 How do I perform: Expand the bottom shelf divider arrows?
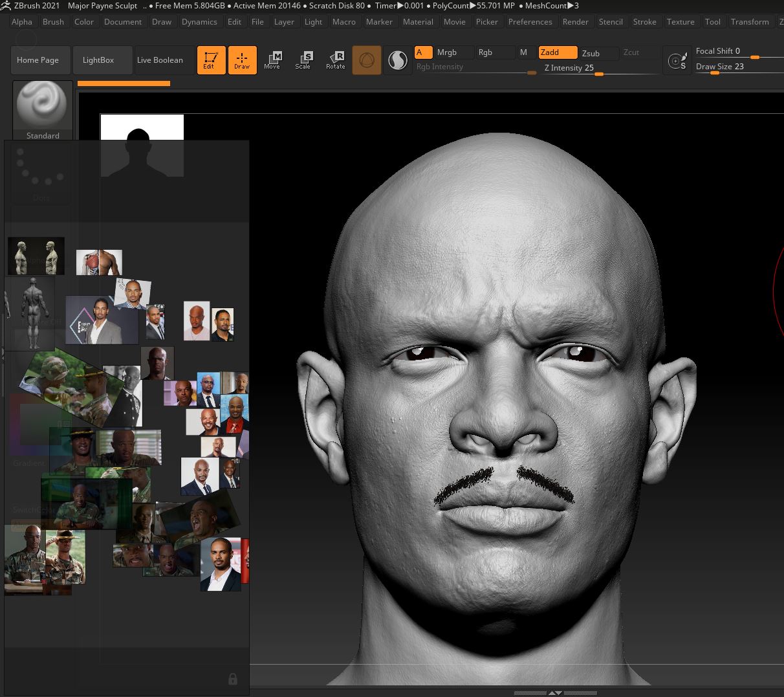555,692
